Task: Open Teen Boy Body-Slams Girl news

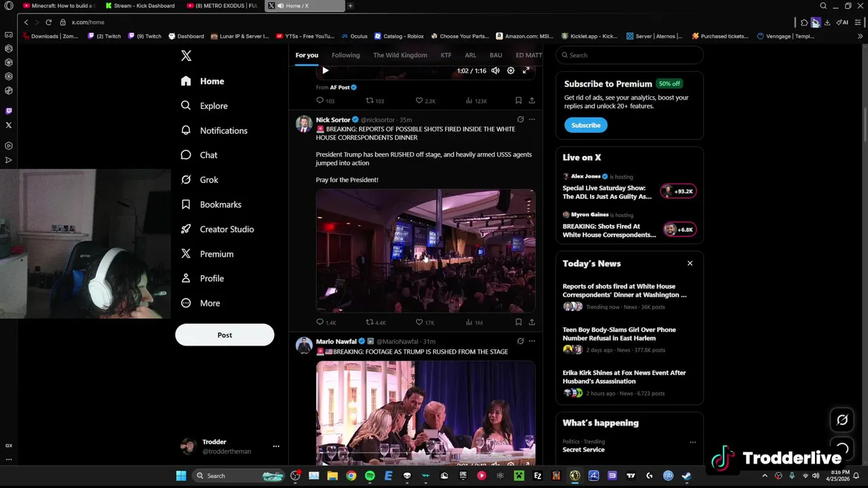Action: [629, 342]
